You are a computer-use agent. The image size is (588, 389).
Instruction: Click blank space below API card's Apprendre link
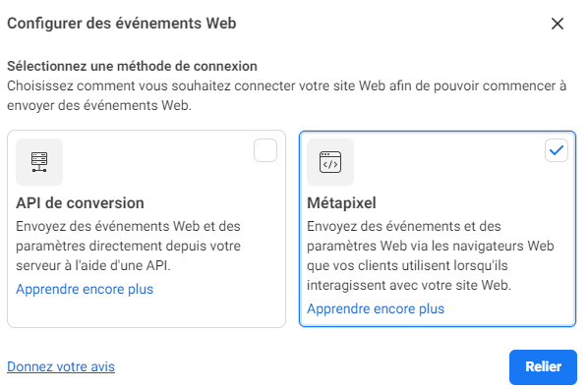point(147,311)
